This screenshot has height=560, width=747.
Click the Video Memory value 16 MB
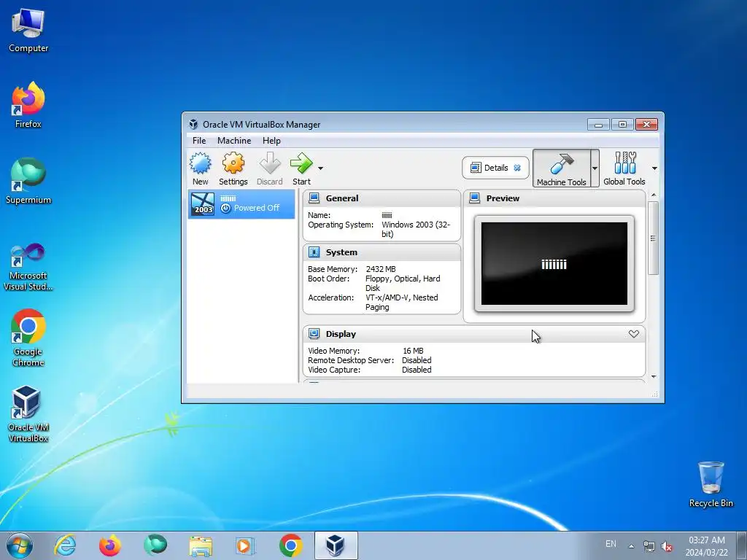click(x=413, y=351)
